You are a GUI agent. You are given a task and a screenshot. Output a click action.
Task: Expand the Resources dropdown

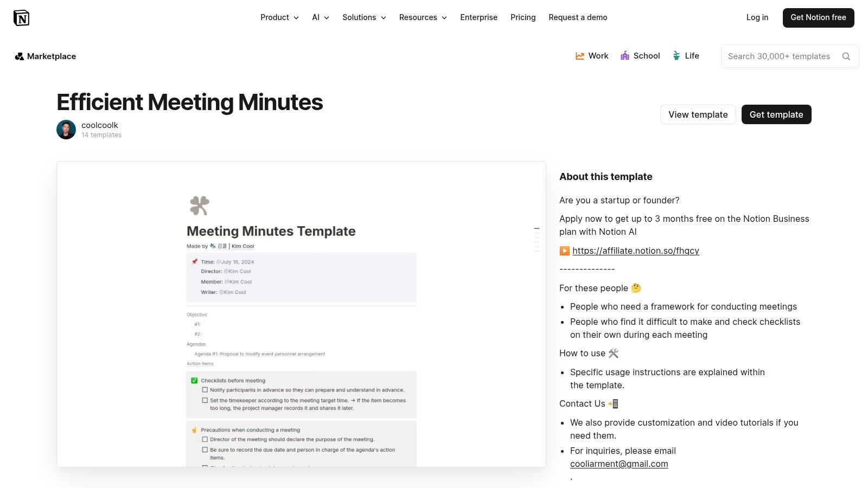(423, 17)
